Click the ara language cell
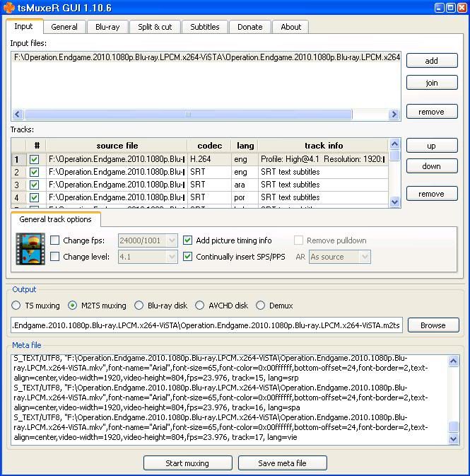Screen dimensions: 470x476 coord(245,185)
